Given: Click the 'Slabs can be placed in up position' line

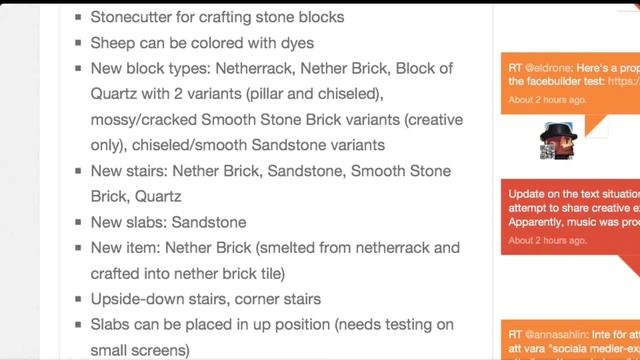Looking at the screenshot, I should (272, 324).
